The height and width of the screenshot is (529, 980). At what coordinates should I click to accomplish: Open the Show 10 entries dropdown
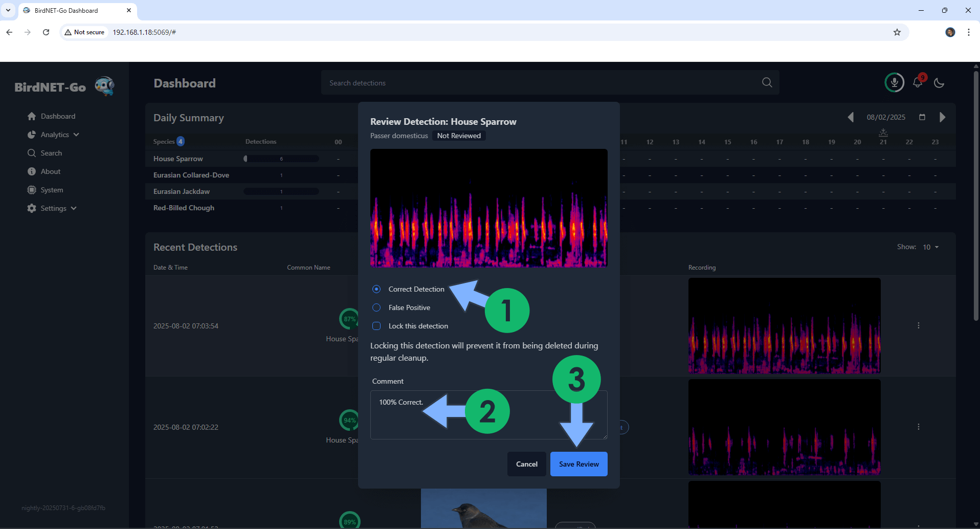click(930, 247)
